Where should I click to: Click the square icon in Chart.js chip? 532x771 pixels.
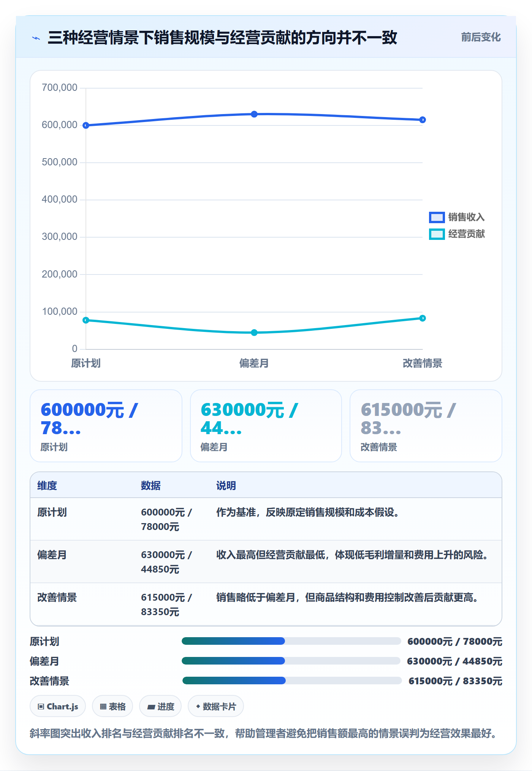[x=41, y=707]
